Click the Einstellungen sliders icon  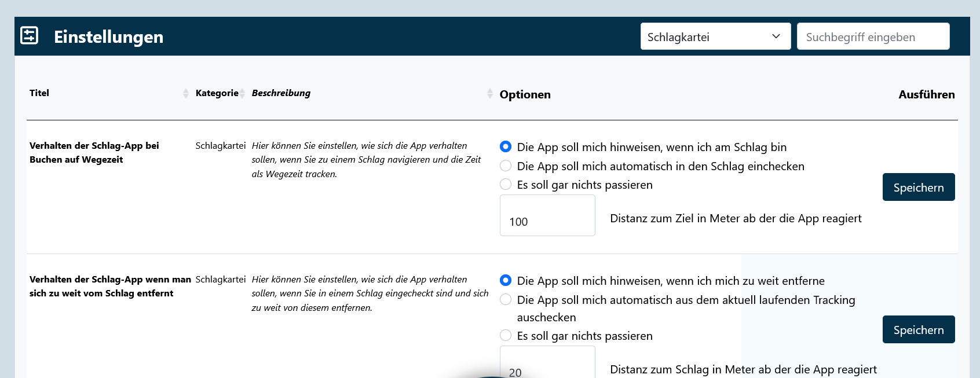(x=29, y=35)
